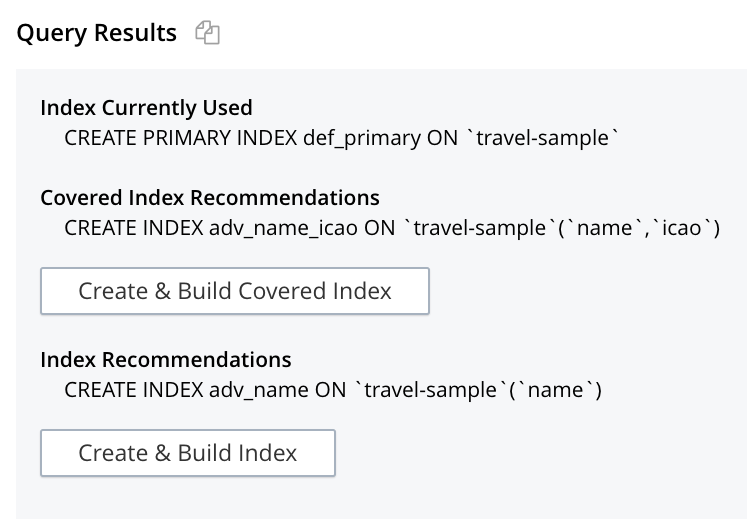Image resolution: width=747 pixels, height=519 pixels.
Task: Click Create & Build Covered Index button
Action: point(235,291)
